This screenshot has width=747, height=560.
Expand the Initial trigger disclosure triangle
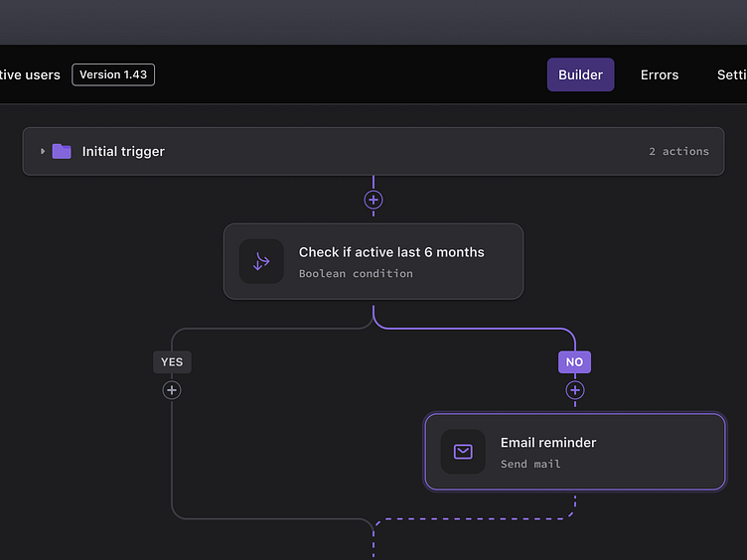(43, 152)
